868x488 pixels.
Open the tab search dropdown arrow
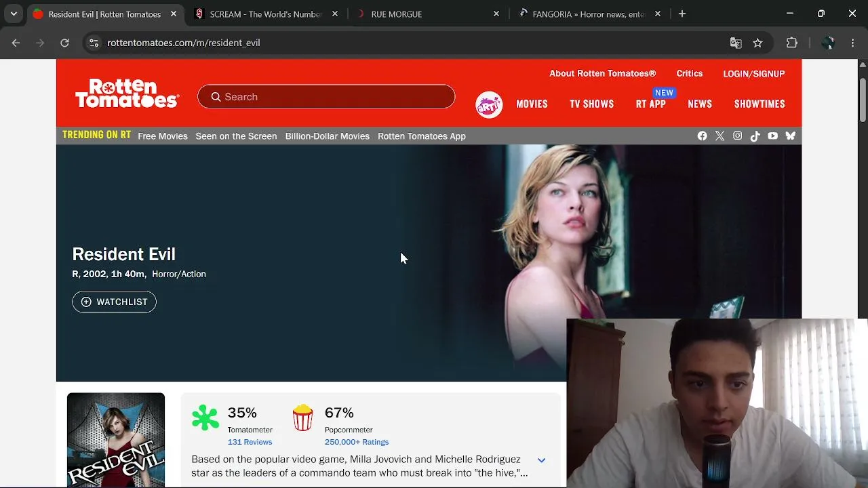[x=14, y=14]
